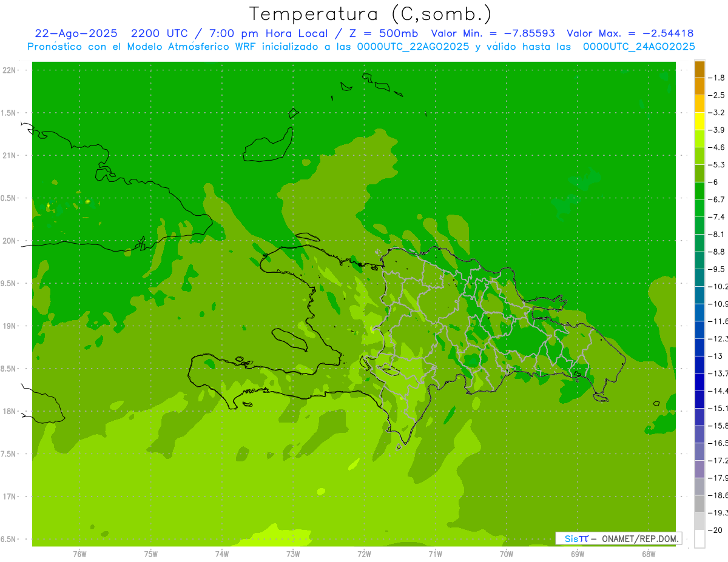Click the blue 'Sis' logo text
Image resolution: width=728 pixels, height=562 pixels.
click(571, 538)
